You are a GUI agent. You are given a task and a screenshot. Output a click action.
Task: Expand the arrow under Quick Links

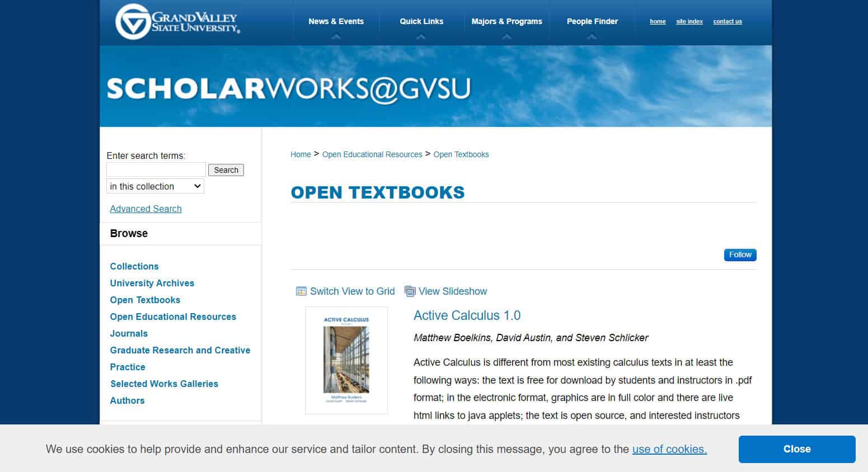point(421,37)
